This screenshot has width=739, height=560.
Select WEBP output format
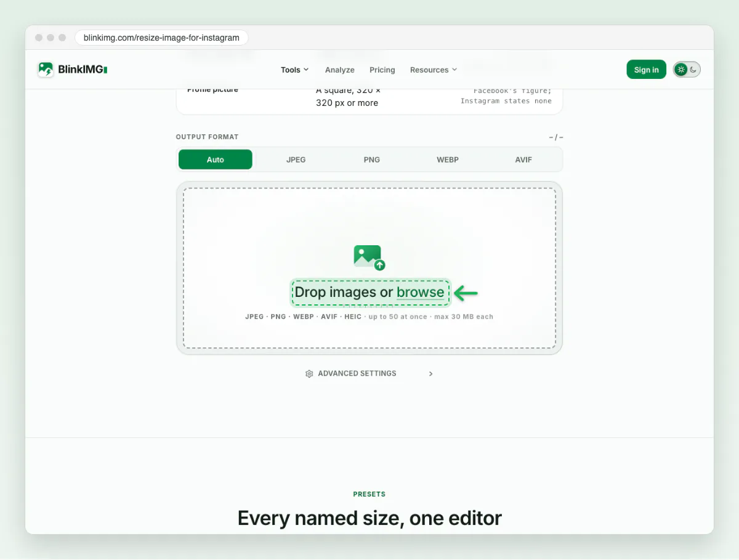[448, 160]
